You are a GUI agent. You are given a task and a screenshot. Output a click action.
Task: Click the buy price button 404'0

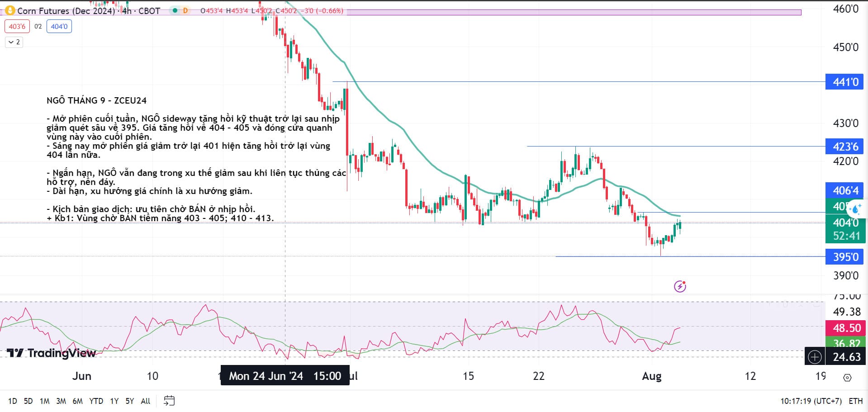(59, 26)
